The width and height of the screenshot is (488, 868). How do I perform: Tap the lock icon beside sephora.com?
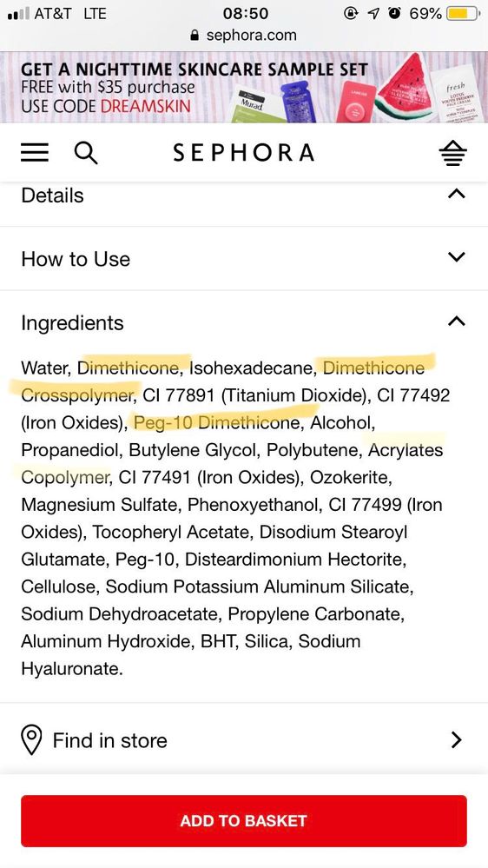click(195, 36)
